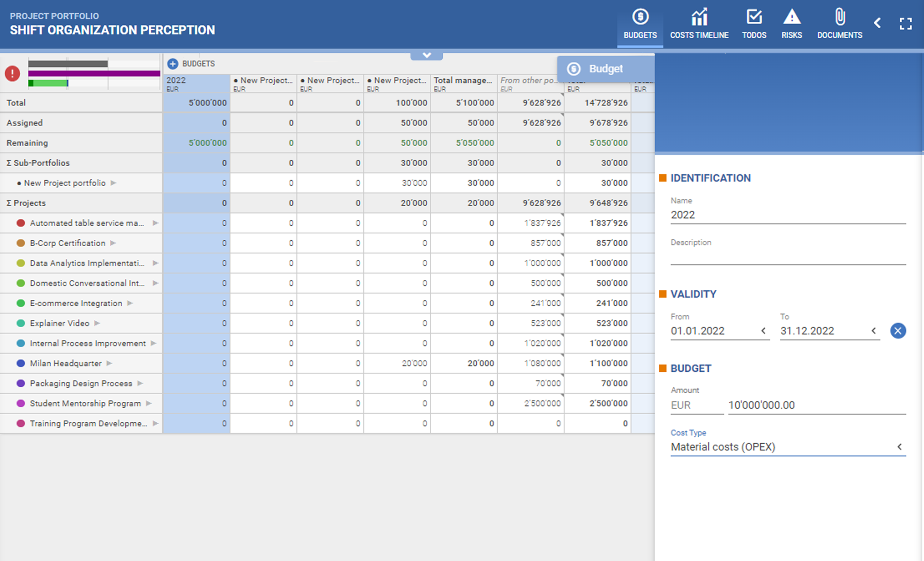
Task: Expand B-Corp Certification row arrow
Action: point(113,243)
